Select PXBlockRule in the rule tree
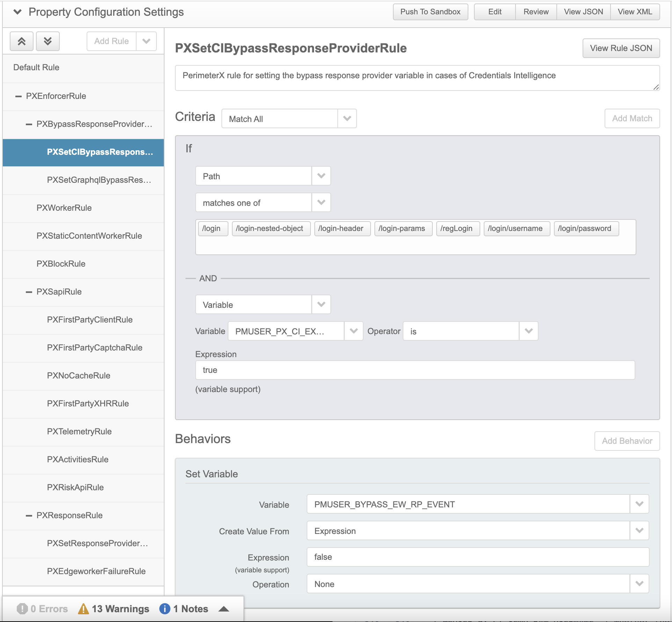 [x=61, y=264]
